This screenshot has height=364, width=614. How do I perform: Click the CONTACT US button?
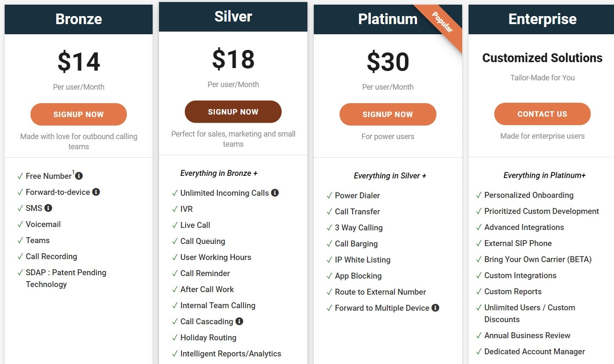tap(542, 114)
